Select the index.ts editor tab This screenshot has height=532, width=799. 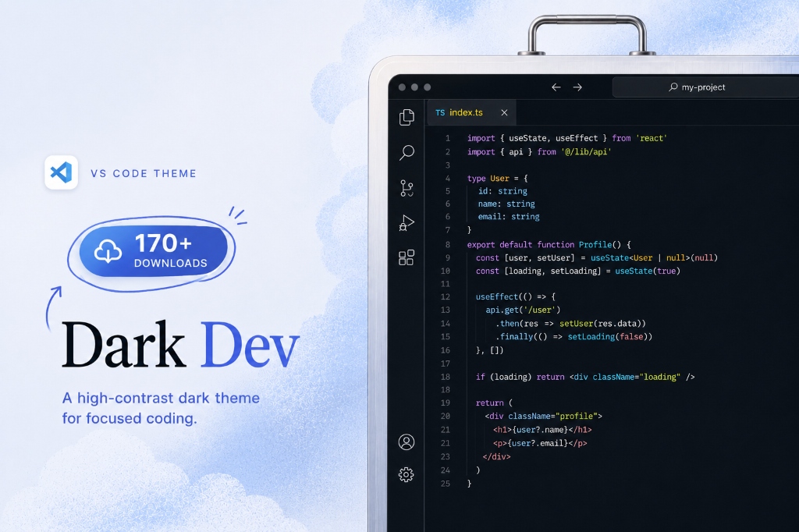[x=471, y=112]
